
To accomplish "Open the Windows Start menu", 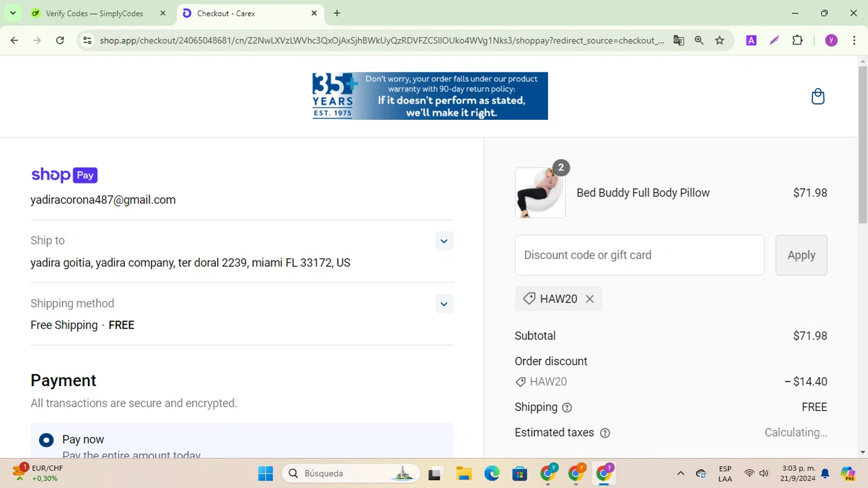I will click(266, 474).
